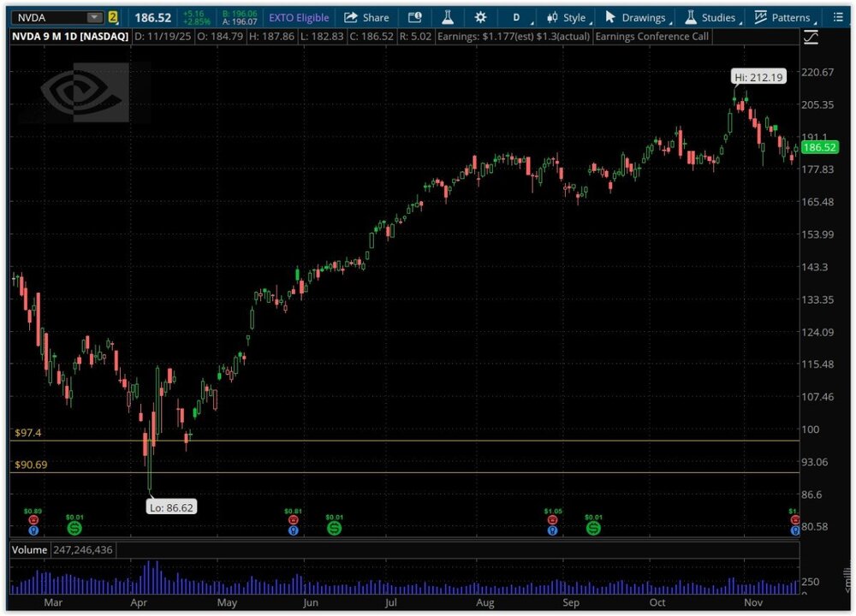
Task: Click the yellow symbol-link color box labeled 2
Action: click(x=113, y=17)
